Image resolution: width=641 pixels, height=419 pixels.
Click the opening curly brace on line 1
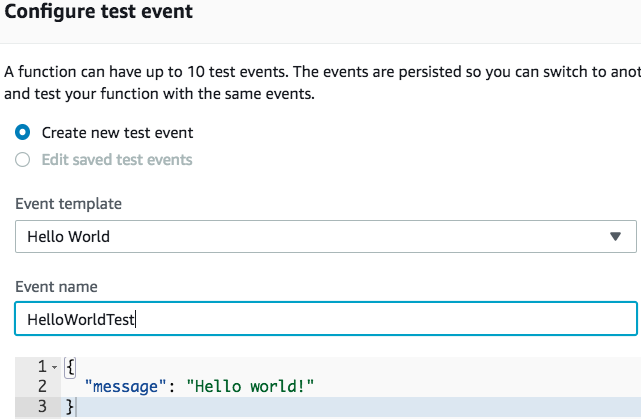click(69, 367)
